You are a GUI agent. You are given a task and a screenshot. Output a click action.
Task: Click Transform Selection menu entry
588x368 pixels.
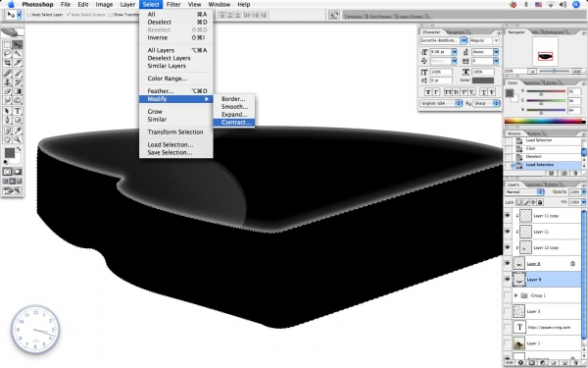click(x=175, y=131)
